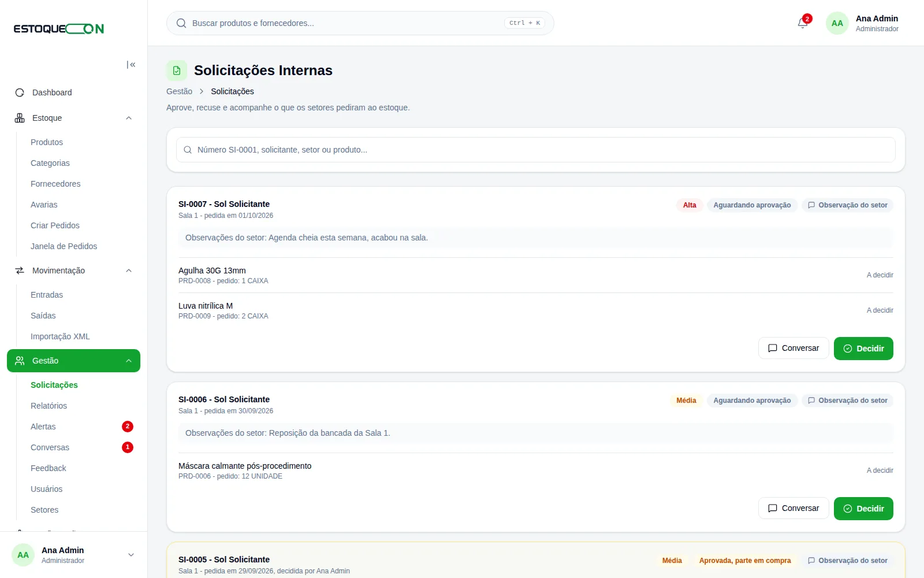Navigate to Relatórios
The height and width of the screenshot is (578, 924).
coord(49,406)
